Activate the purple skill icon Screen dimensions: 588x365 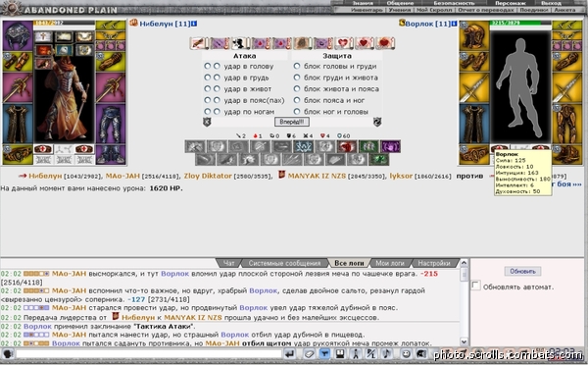390,146
